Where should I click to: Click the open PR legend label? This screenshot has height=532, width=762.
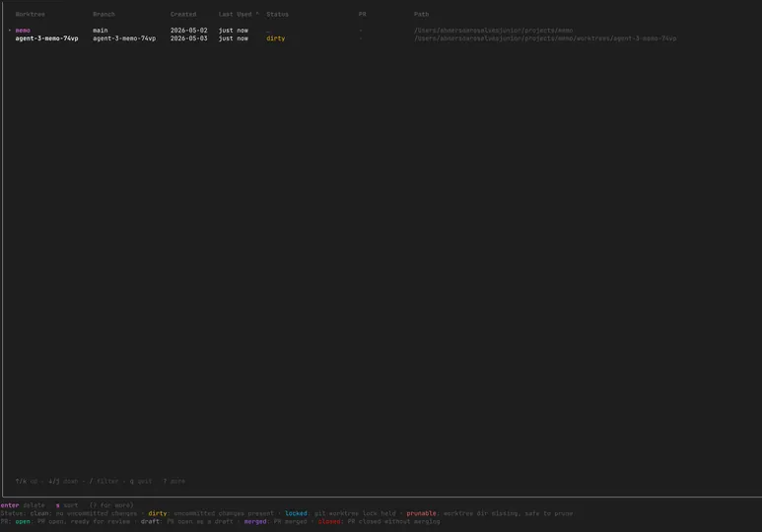[x=23, y=522]
